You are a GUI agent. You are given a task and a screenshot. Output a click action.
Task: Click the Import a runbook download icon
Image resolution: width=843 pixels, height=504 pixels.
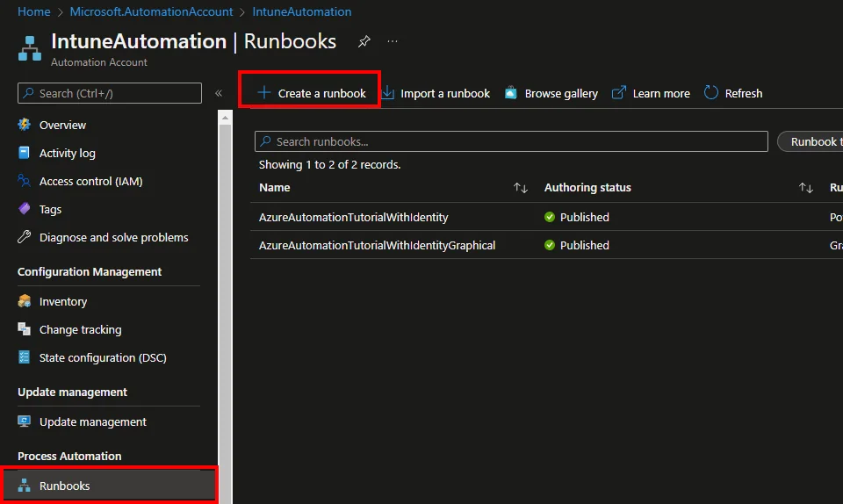pyautogui.click(x=387, y=93)
